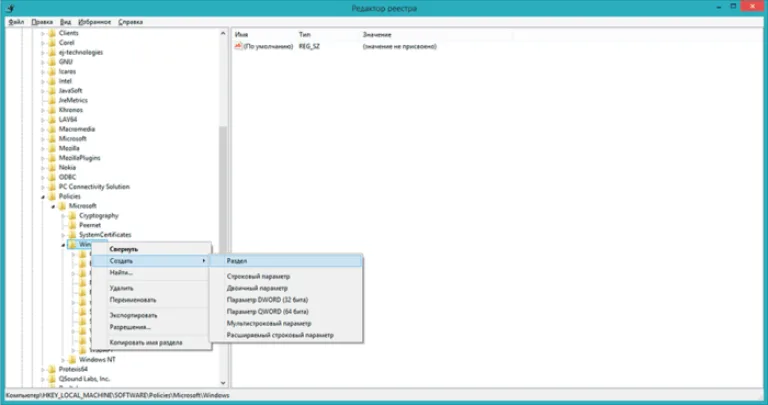Image resolution: width=768 pixels, height=405 pixels.
Task: Click the Icaros folder icon
Action: coord(52,71)
